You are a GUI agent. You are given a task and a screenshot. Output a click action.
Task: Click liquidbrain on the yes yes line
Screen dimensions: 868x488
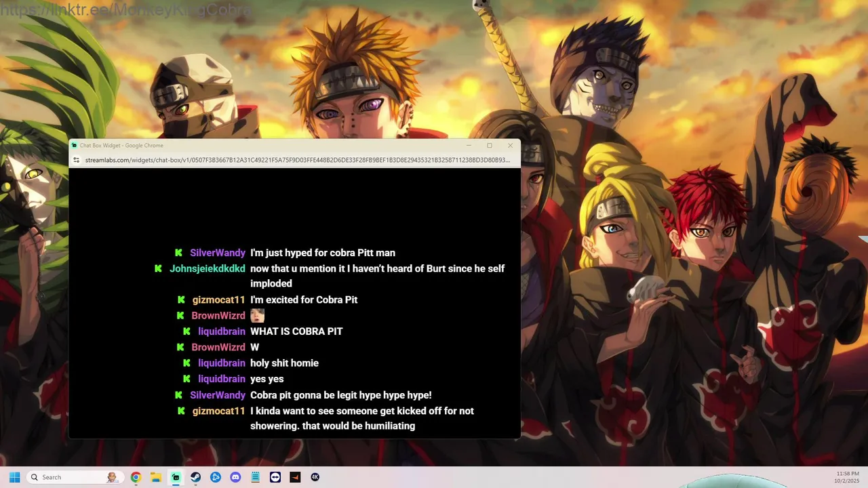[222, 379]
